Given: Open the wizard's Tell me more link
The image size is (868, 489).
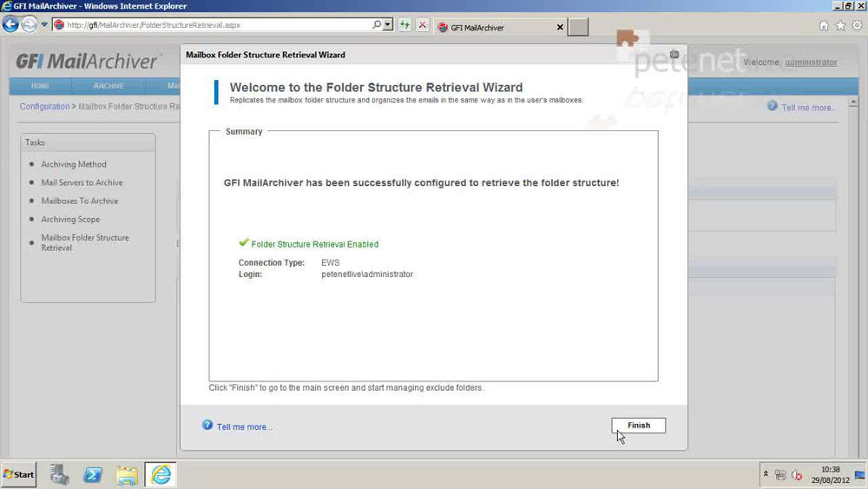Looking at the screenshot, I should (x=244, y=427).
